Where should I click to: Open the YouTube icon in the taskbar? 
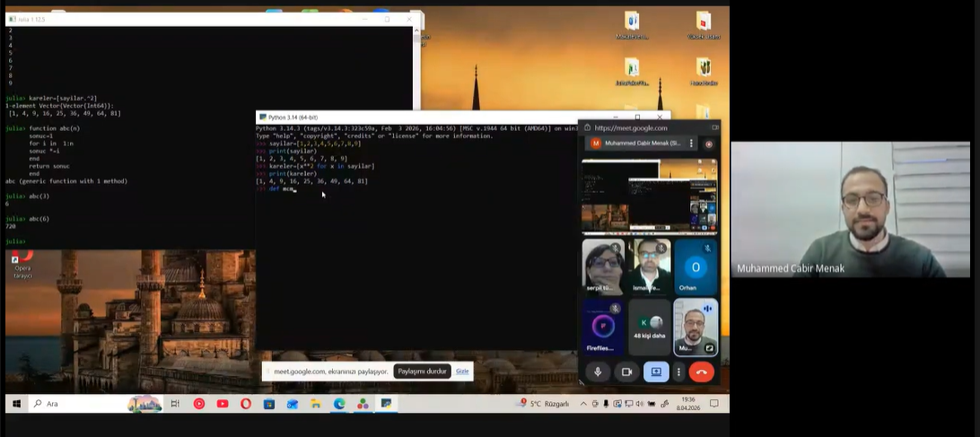pyautogui.click(x=223, y=404)
